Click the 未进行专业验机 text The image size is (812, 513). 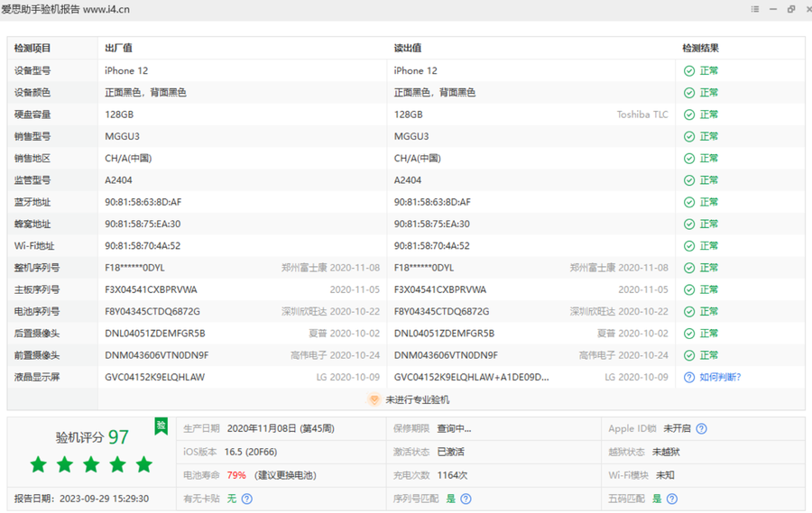(417, 399)
